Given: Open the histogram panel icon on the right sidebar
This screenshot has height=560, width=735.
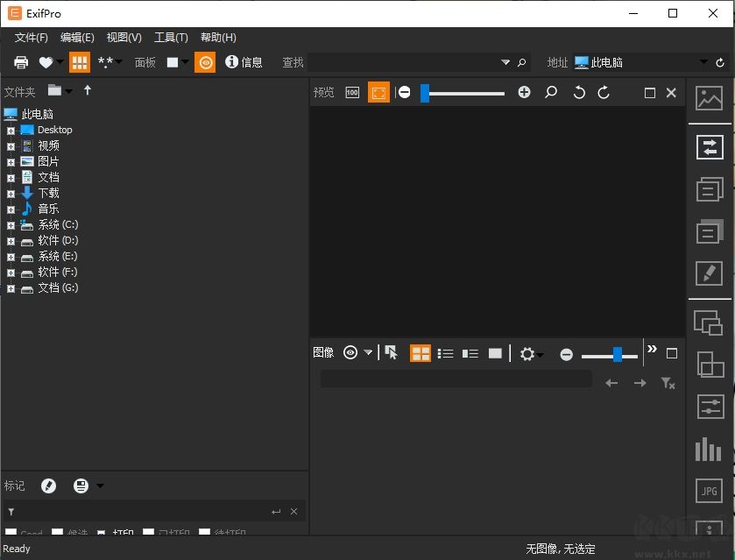Looking at the screenshot, I should [x=708, y=450].
